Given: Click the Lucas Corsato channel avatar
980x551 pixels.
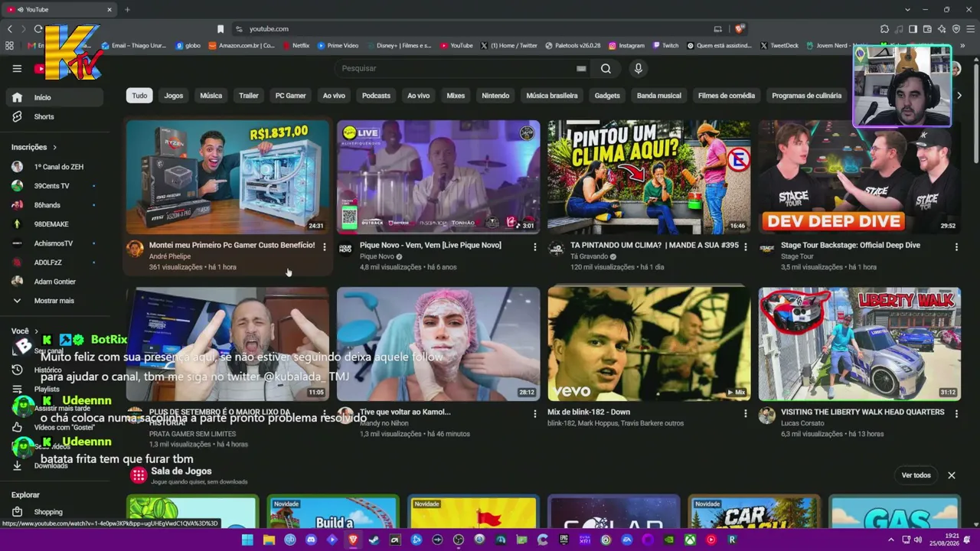Looking at the screenshot, I should click(x=766, y=416).
